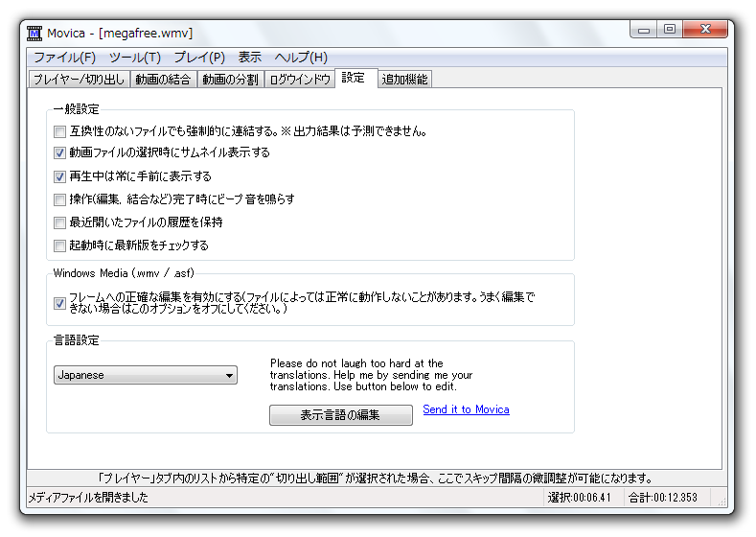Switch to the プレイヤー/切り出し tab
The height and width of the screenshot is (537, 756).
tap(80, 80)
